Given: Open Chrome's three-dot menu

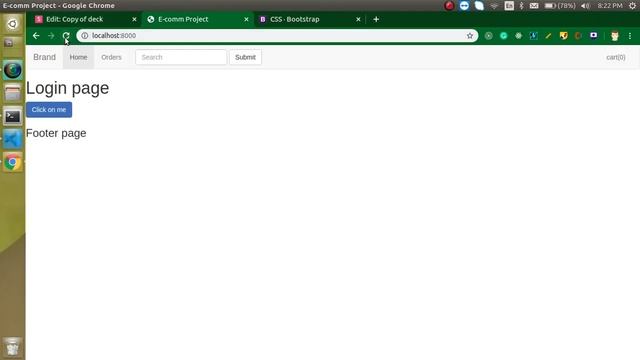Looking at the screenshot, I should point(630,36).
